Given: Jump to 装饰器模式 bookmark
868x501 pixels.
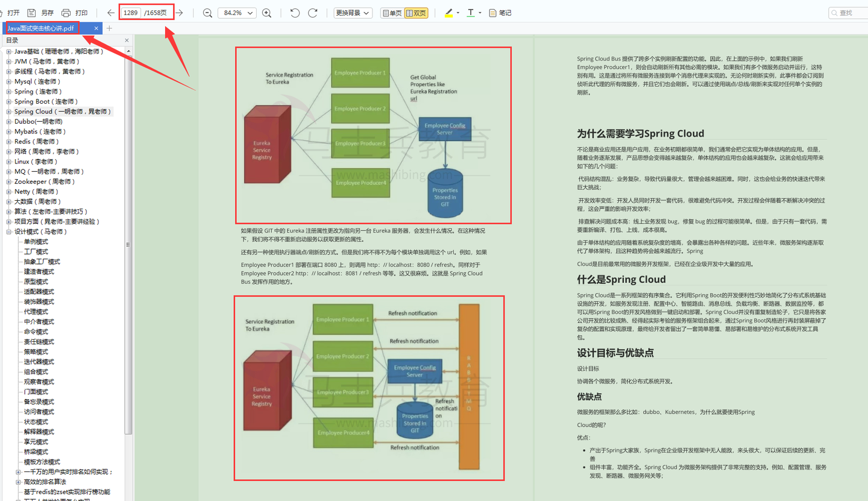Looking at the screenshot, I should click(x=39, y=302).
